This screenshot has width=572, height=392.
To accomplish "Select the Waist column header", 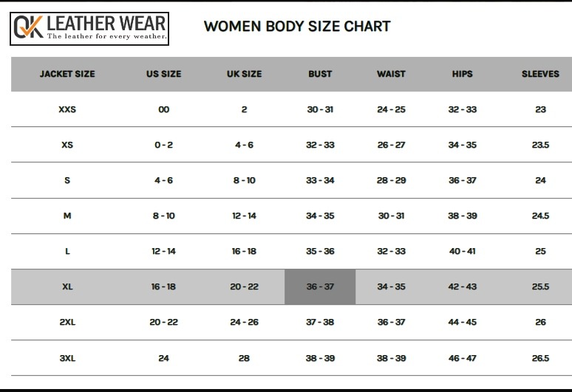I will 391,74.
